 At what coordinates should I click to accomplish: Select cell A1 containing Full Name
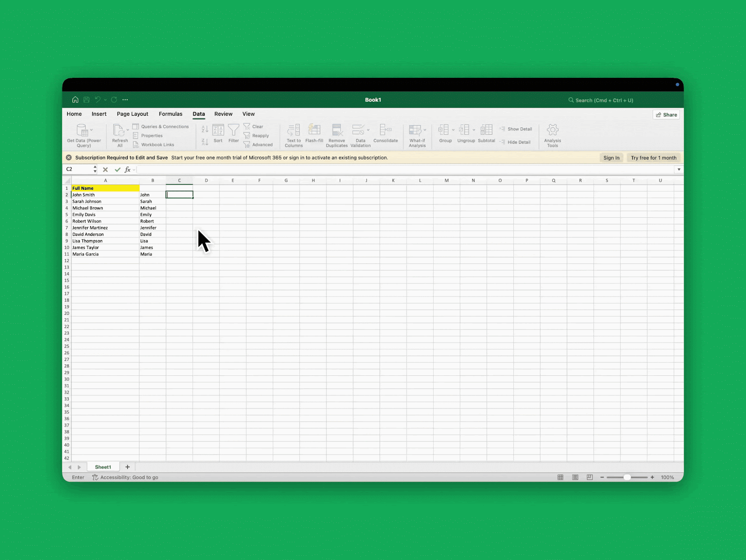[x=105, y=188]
